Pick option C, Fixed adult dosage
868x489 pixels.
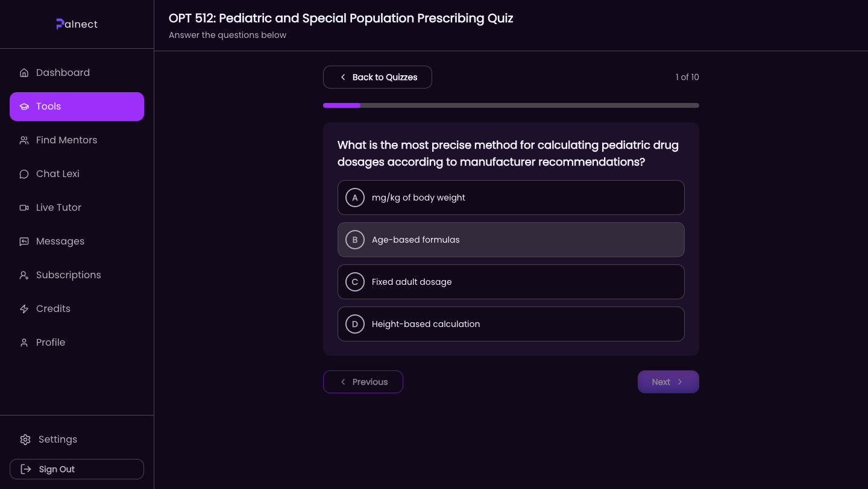tap(511, 282)
